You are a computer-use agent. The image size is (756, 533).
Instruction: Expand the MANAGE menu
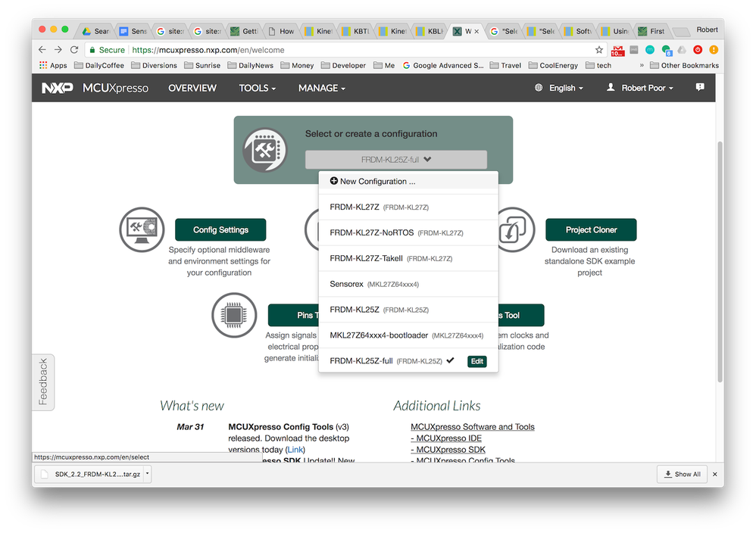pyautogui.click(x=322, y=88)
